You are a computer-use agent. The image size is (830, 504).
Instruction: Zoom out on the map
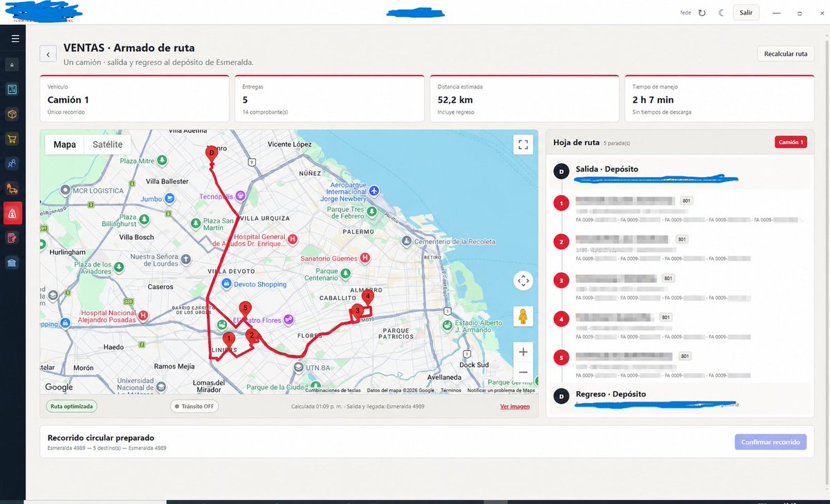coord(523,372)
